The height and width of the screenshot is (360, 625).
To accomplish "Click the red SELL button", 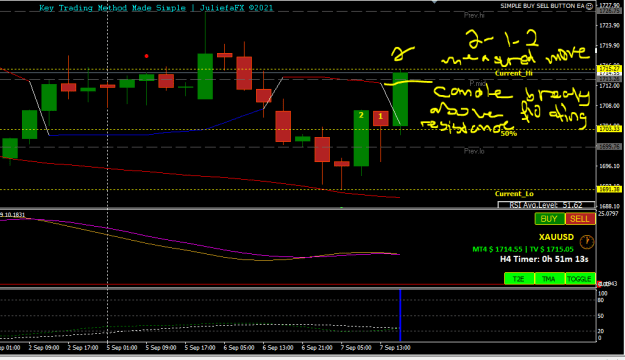I will tap(580, 219).
